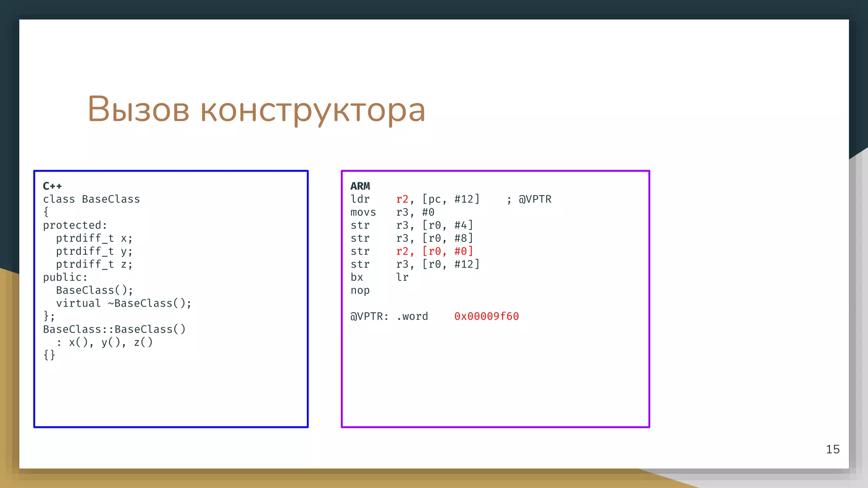The width and height of the screenshot is (868, 488).
Task: Click the "str r3, [r0, #12]" instruction
Action: pyautogui.click(x=415, y=264)
